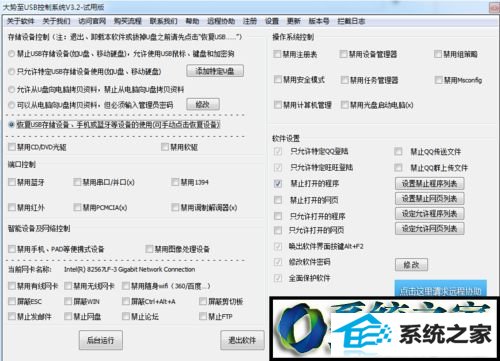500x361 pixels.
Task: Toggle the 禁用安全模式 checkbox
Action: coord(278,79)
